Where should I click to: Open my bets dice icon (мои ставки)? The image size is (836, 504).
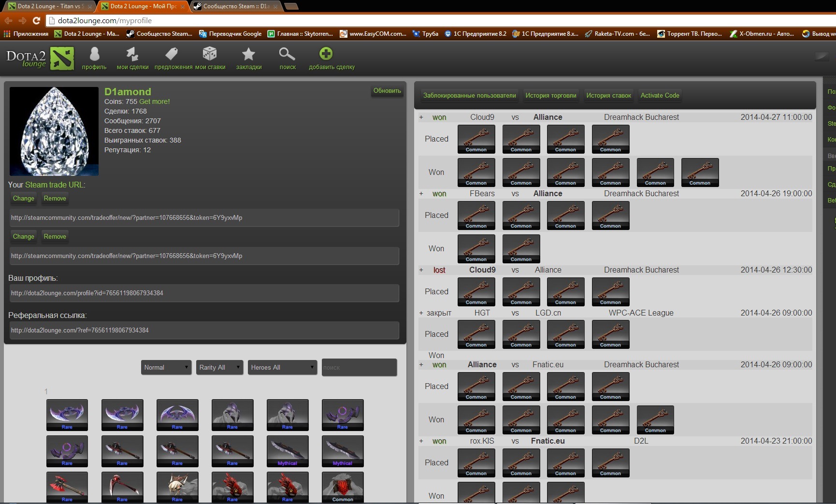(x=210, y=58)
